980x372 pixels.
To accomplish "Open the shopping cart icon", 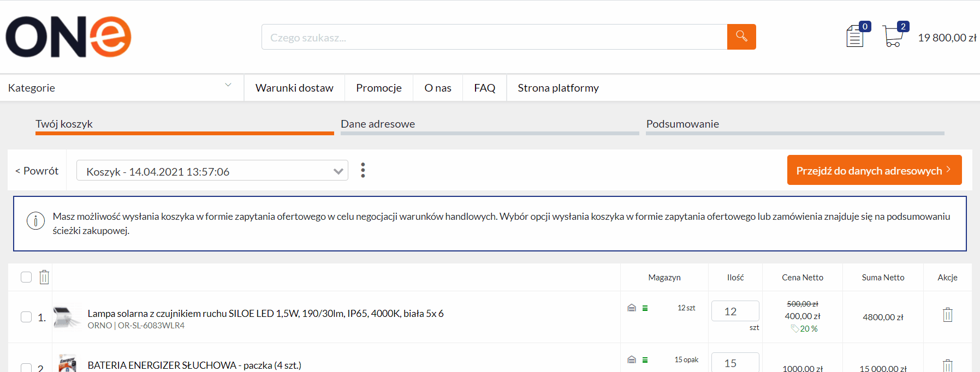I will click(893, 36).
